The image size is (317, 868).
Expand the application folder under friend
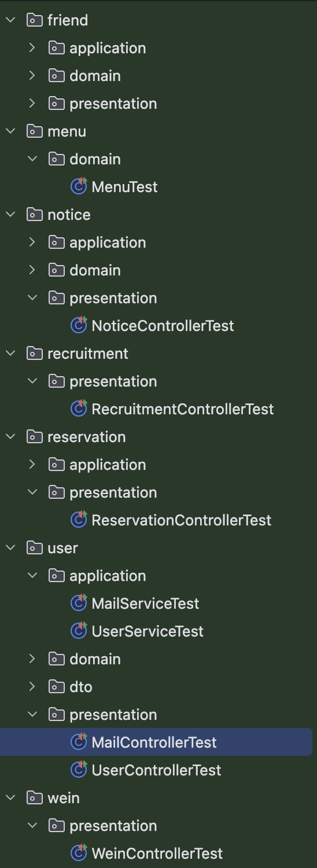[x=32, y=48]
